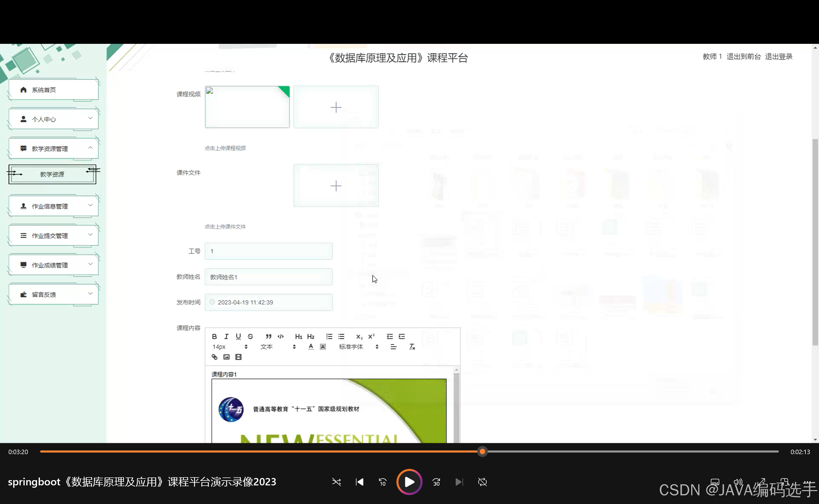
Task: Decrease the indent in the editor
Action: pos(389,336)
